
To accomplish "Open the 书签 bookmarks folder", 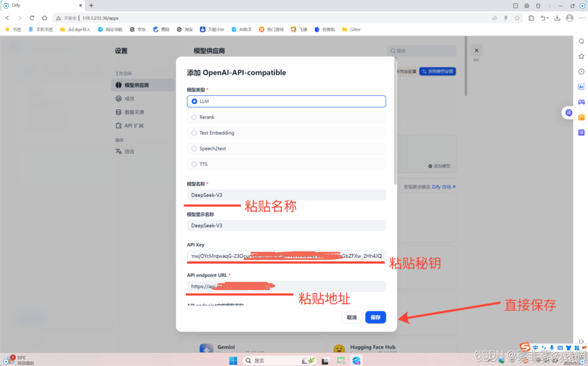I will tap(13, 30).
